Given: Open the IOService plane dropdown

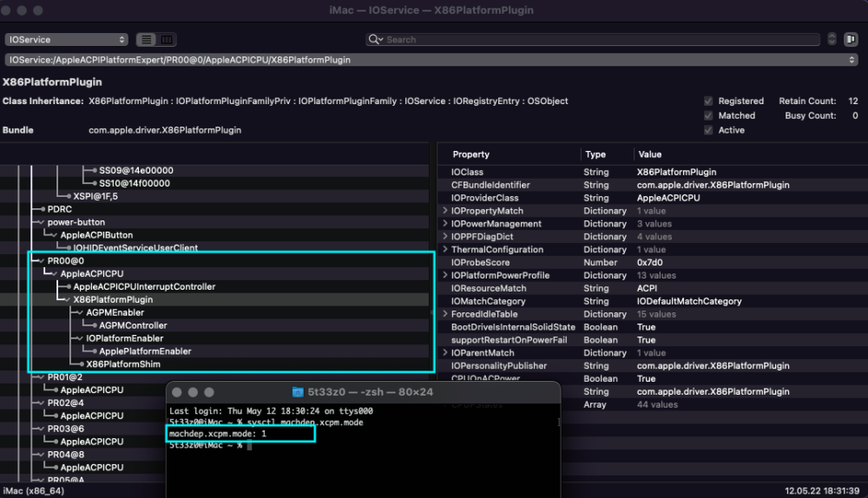Looking at the screenshot, I should pos(67,39).
